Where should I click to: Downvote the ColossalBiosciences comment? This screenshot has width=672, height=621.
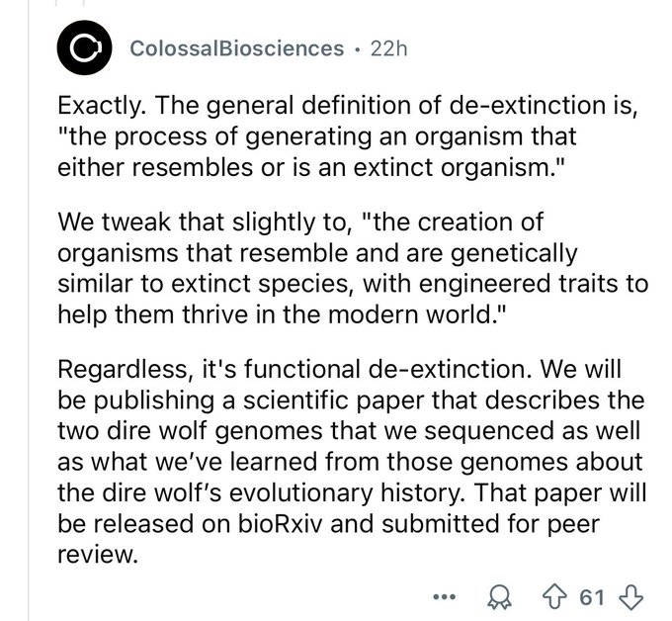631,597
